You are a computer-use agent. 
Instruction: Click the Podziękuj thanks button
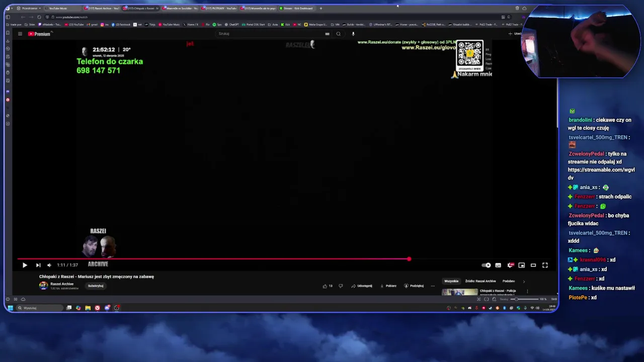(414, 286)
